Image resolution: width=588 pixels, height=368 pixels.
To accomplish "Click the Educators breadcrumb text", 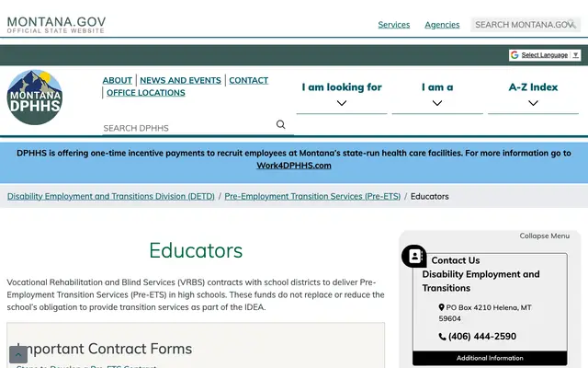I will click(x=429, y=196).
